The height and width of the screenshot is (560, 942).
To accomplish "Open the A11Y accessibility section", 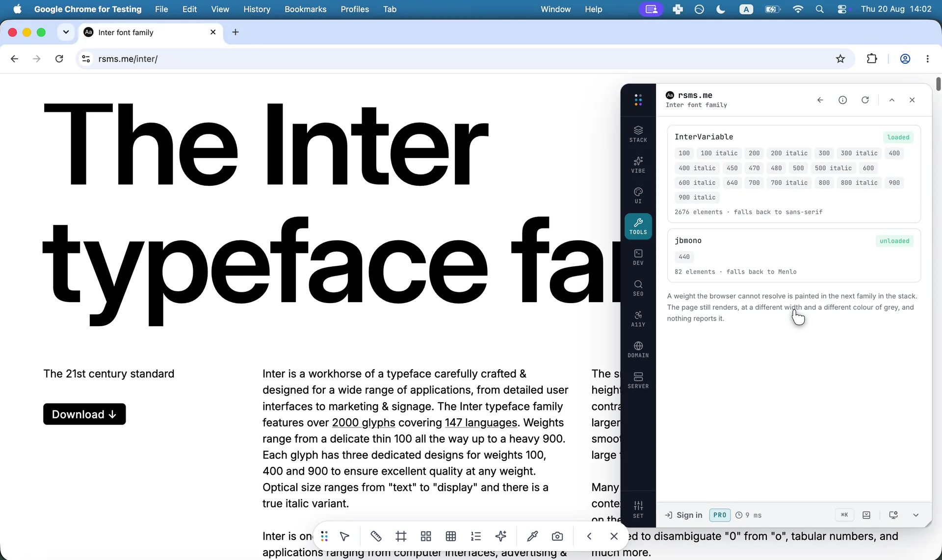I will click(x=638, y=319).
